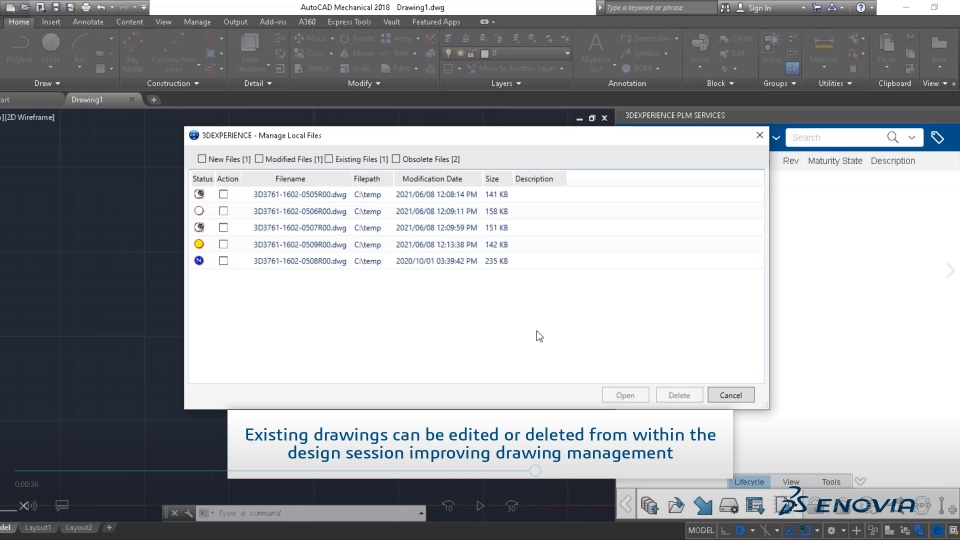Viewport: 960px width, 540px height.
Task: Click the ENOVIA local drive gear icon
Action: pyautogui.click(x=729, y=505)
